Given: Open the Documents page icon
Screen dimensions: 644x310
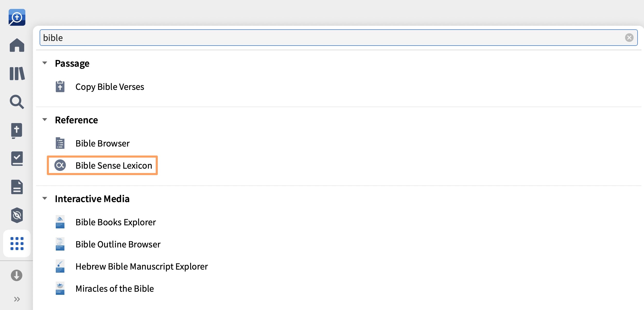Looking at the screenshot, I should (17, 187).
